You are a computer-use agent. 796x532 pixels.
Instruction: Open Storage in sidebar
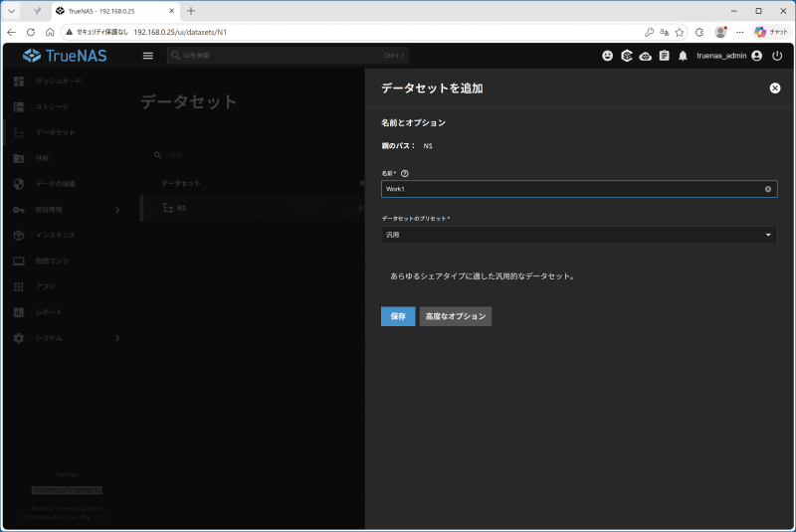pyautogui.click(x=52, y=106)
